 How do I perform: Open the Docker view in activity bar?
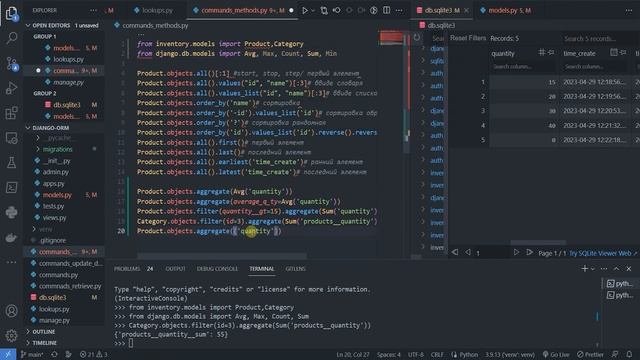pyautogui.click(x=11, y=237)
